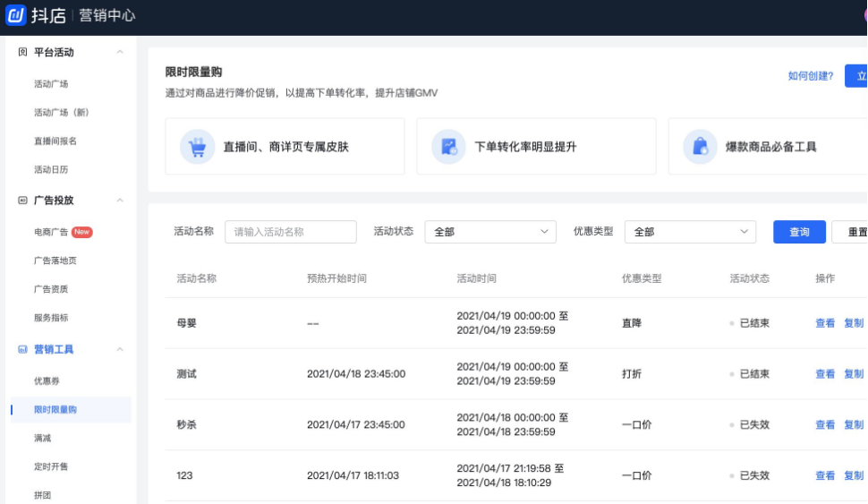The image size is (868, 504).
Task: Click the chart icon on 下单转化率 card
Action: (448, 147)
